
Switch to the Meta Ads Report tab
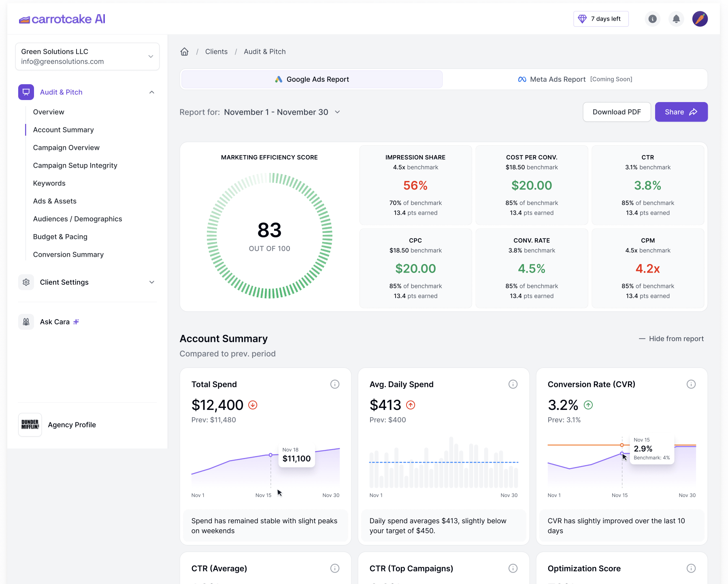[575, 79]
